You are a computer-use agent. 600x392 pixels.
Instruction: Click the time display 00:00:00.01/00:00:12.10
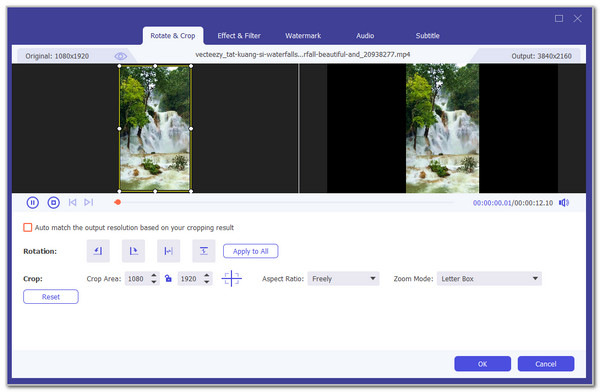pyautogui.click(x=513, y=203)
